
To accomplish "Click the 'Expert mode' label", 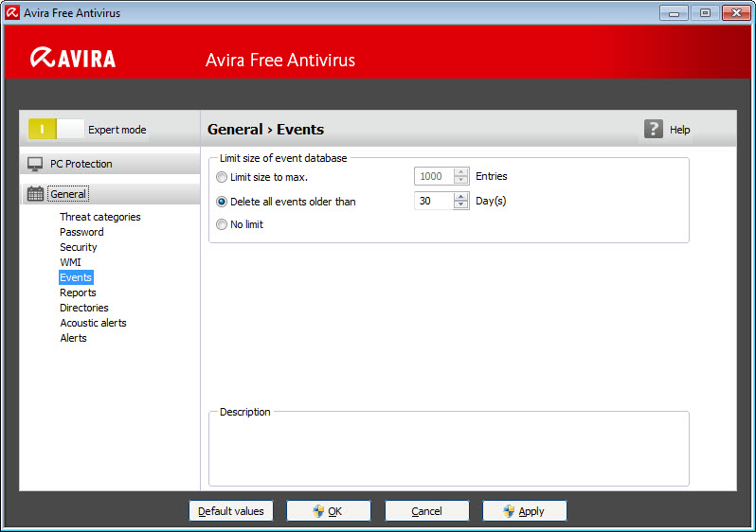I will [x=117, y=130].
